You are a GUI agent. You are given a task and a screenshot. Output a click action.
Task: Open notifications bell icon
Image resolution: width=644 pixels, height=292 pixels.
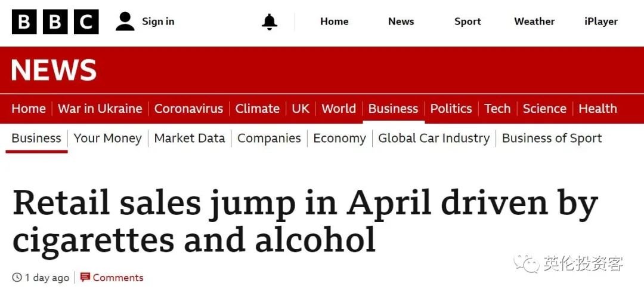click(270, 21)
